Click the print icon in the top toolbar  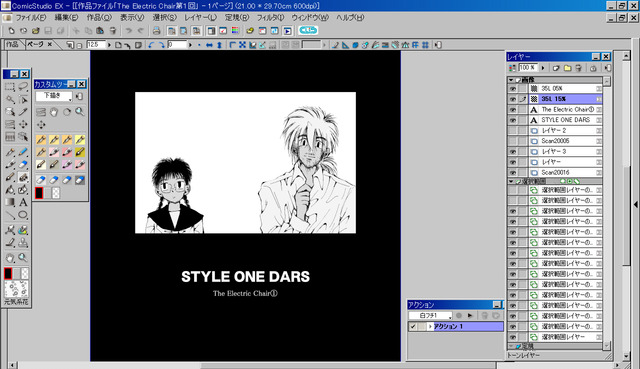click(x=156, y=31)
